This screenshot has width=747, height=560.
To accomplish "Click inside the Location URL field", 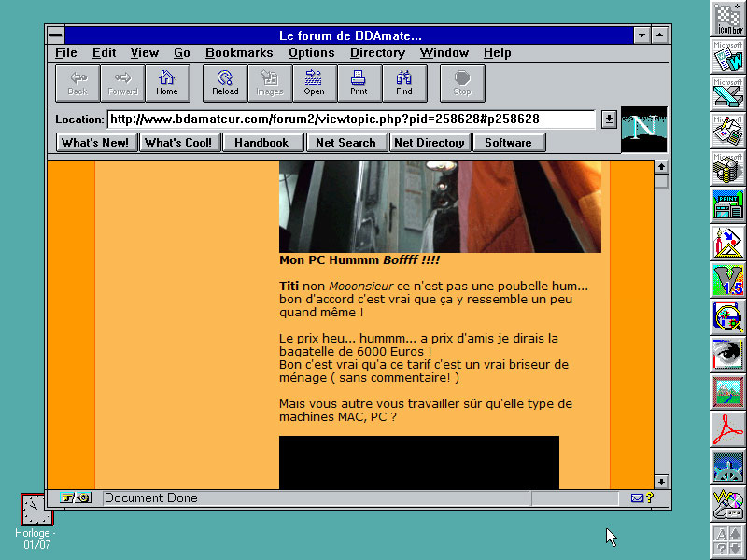I will click(x=351, y=119).
